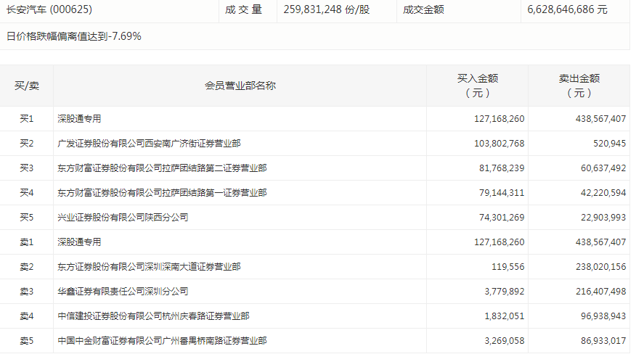
Task: Click buy amount 127,168,260 in 买1 row
Action: pos(499,119)
